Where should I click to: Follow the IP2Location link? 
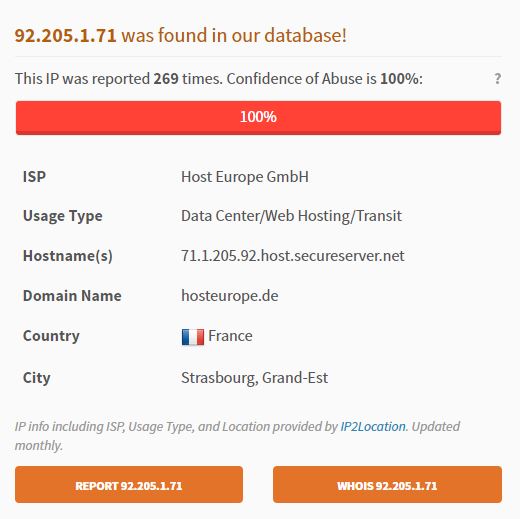click(373, 426)
